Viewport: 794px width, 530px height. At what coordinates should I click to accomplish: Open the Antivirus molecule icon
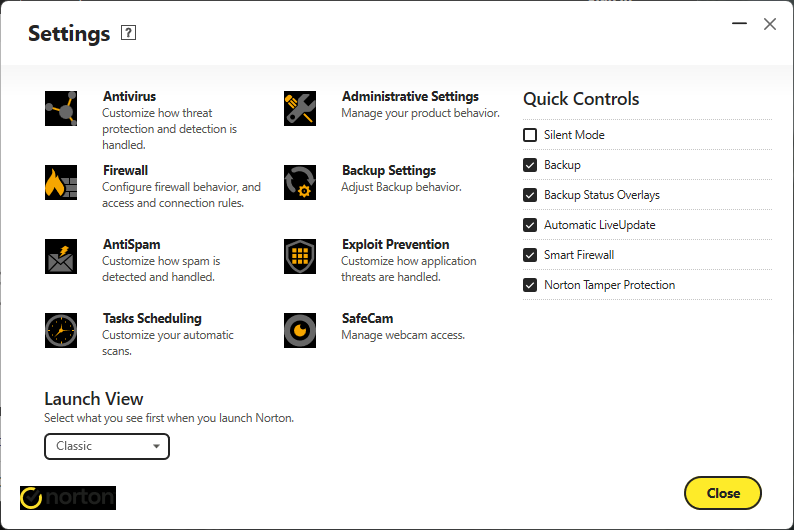coord(61,108)
